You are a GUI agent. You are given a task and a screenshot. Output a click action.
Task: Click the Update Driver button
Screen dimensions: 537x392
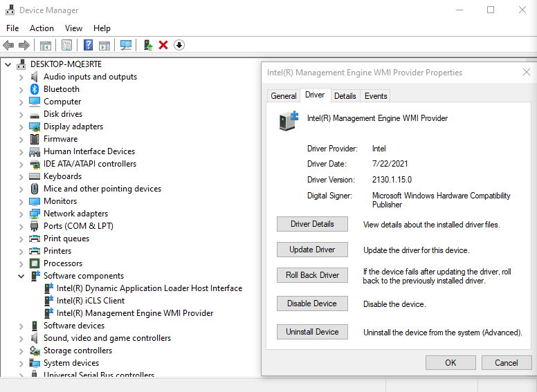(312, 250)
